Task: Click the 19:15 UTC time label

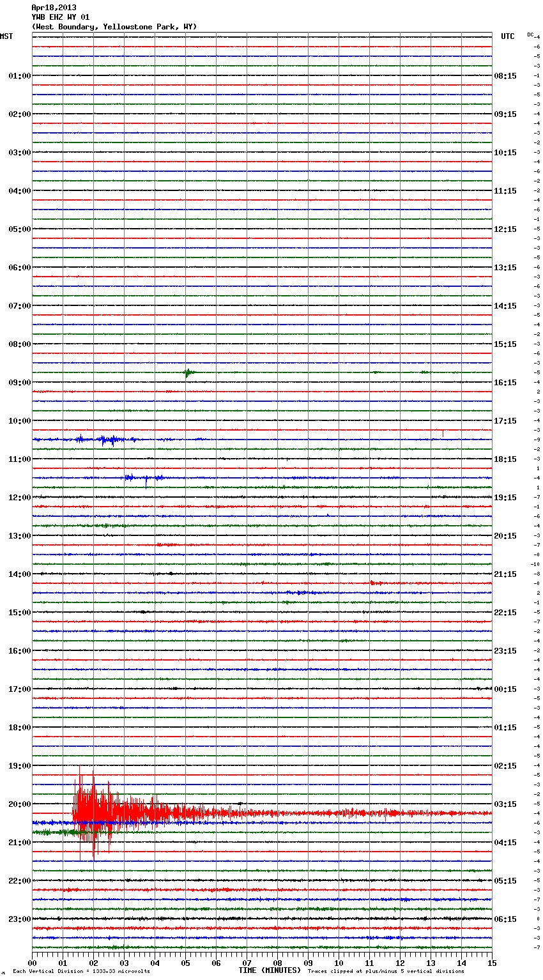Action: (x=505, y=498)
